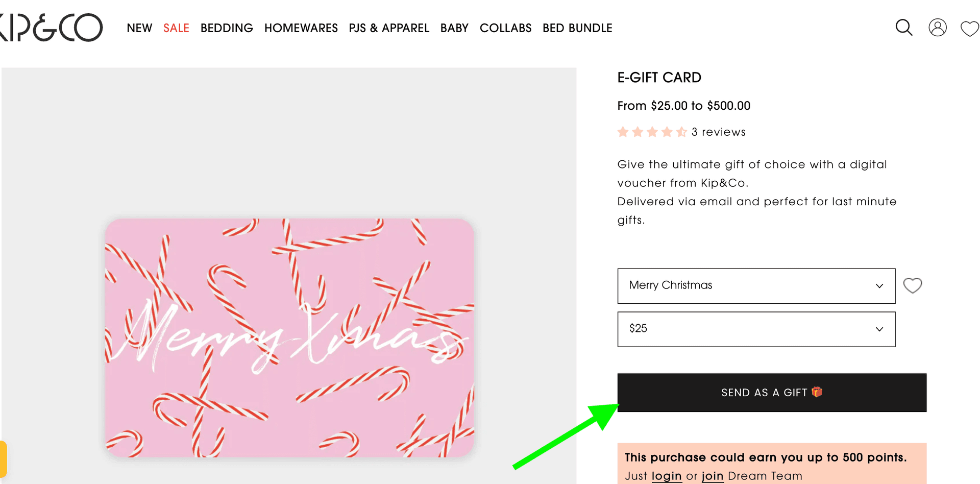Expand the Merry Christmas design dropdown
980x484 pixels.
pyautogui.click(x=756, y=286)
